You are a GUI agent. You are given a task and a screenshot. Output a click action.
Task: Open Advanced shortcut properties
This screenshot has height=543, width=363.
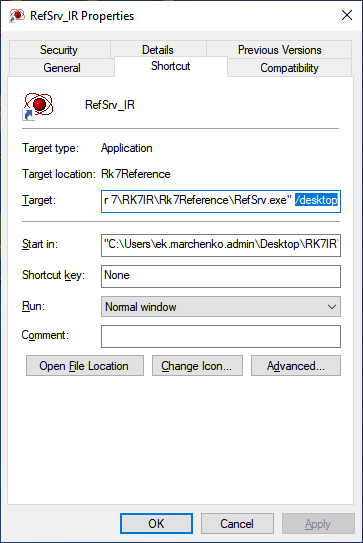coord(296,366)
